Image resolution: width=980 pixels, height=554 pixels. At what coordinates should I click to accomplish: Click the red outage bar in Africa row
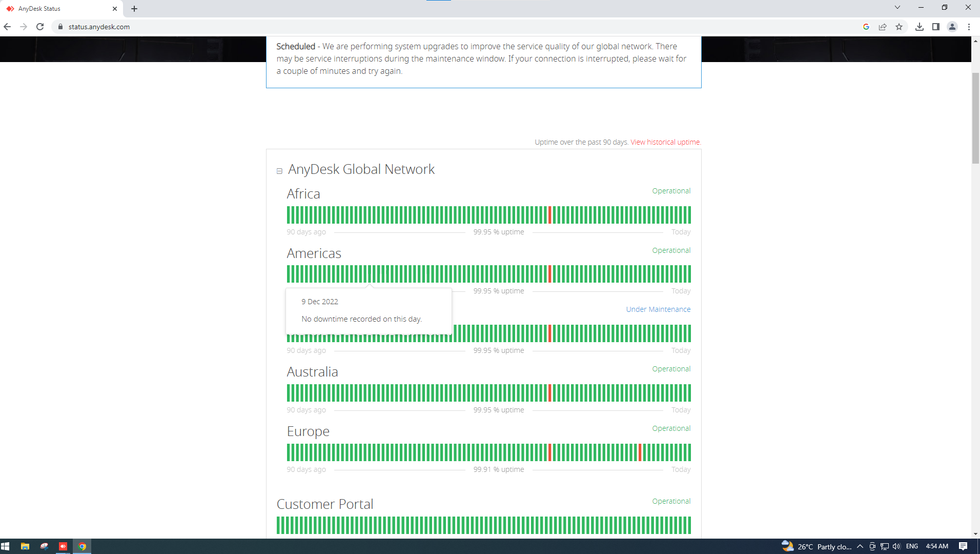click(550, 215)
